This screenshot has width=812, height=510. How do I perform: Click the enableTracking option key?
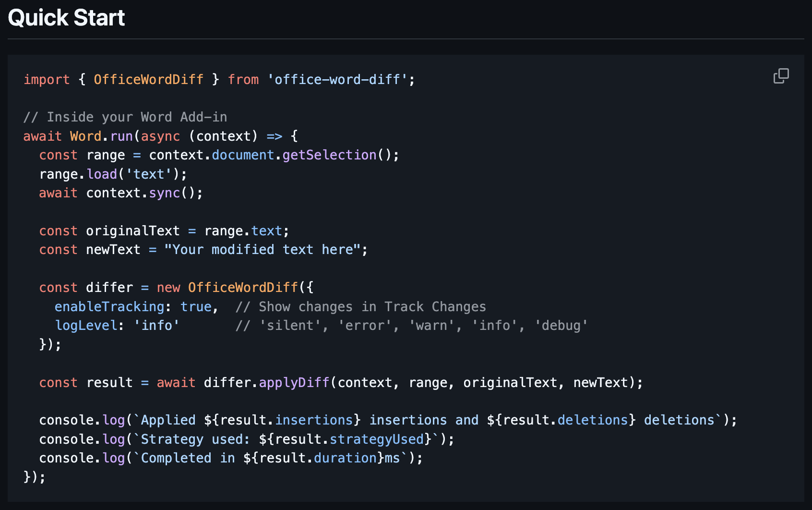(109, 307)
